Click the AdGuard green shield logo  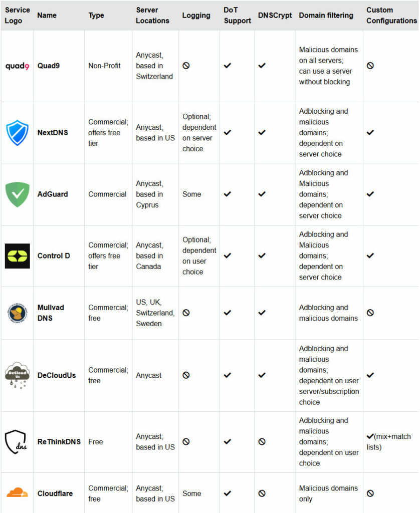coord(18,194)
